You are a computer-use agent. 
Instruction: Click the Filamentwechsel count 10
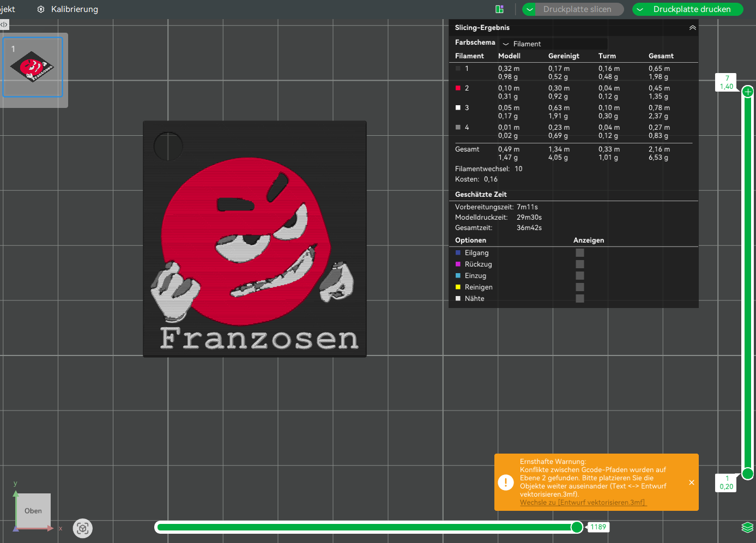pyautogui.click(x=518, y=169)
